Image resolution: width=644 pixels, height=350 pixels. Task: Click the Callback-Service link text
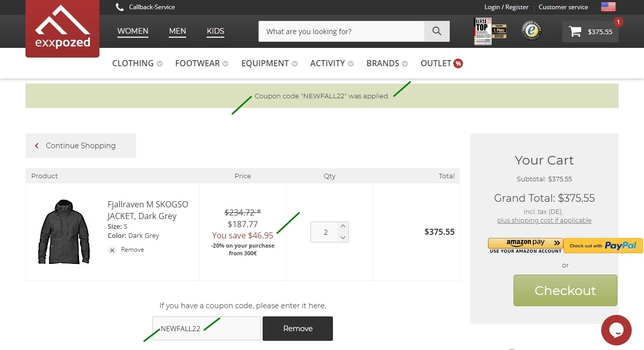[152, 7]
